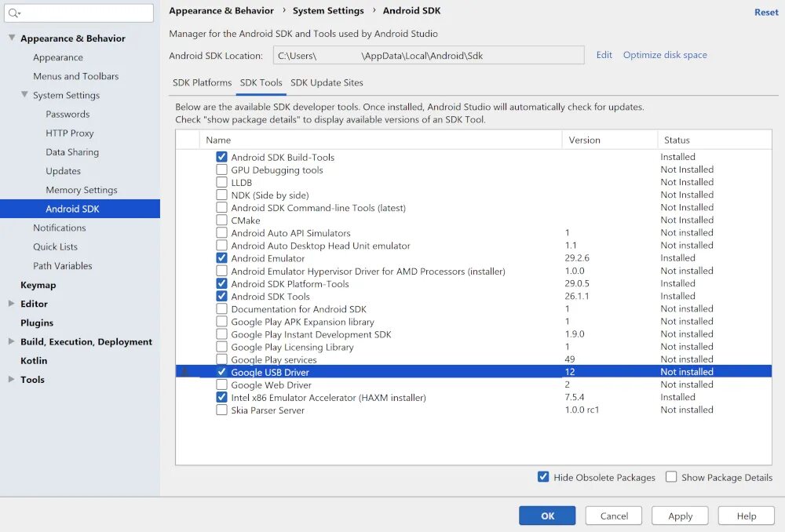Select Notifications in the sidebar

tap(60, 228)
